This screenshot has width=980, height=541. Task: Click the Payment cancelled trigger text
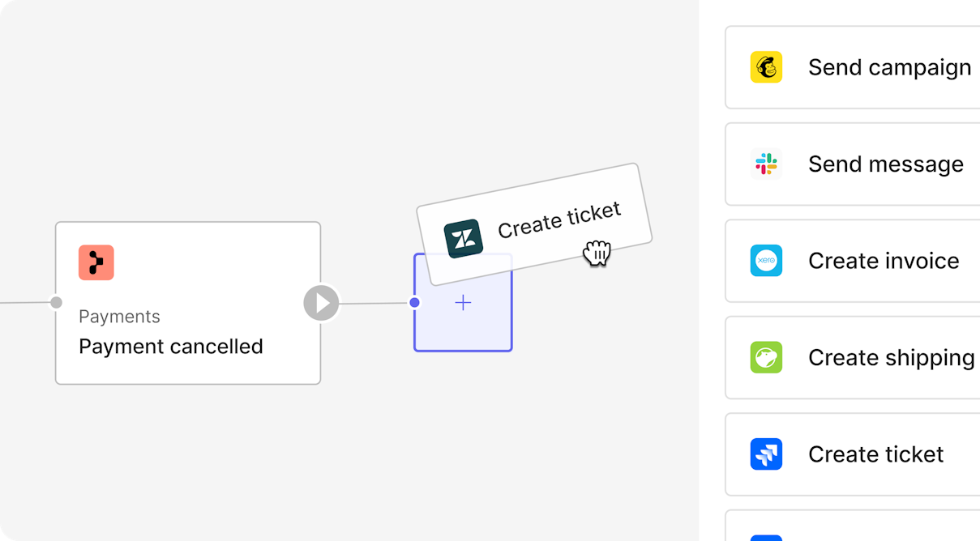pos(171,347)
